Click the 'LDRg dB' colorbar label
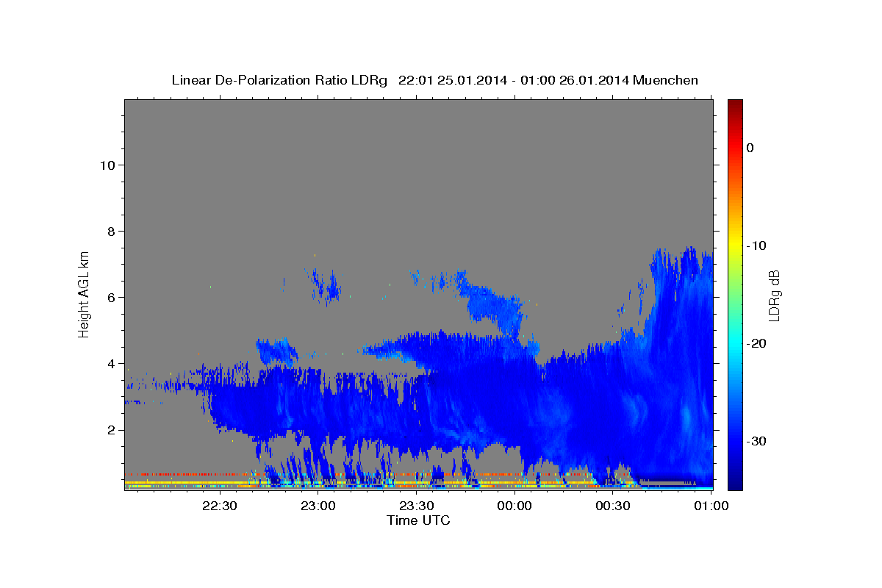The height and width of the screenshot is (588, 882). tap(773, 295)
